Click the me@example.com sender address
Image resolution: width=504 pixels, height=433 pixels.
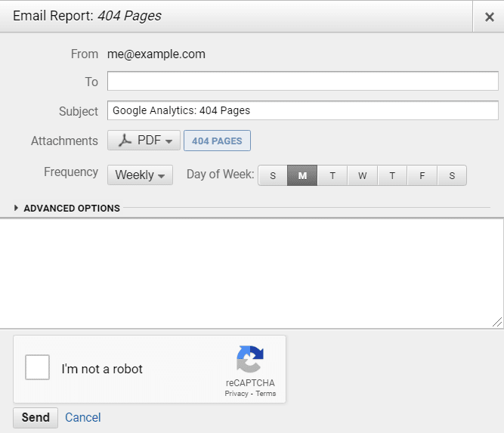(156, 54)
